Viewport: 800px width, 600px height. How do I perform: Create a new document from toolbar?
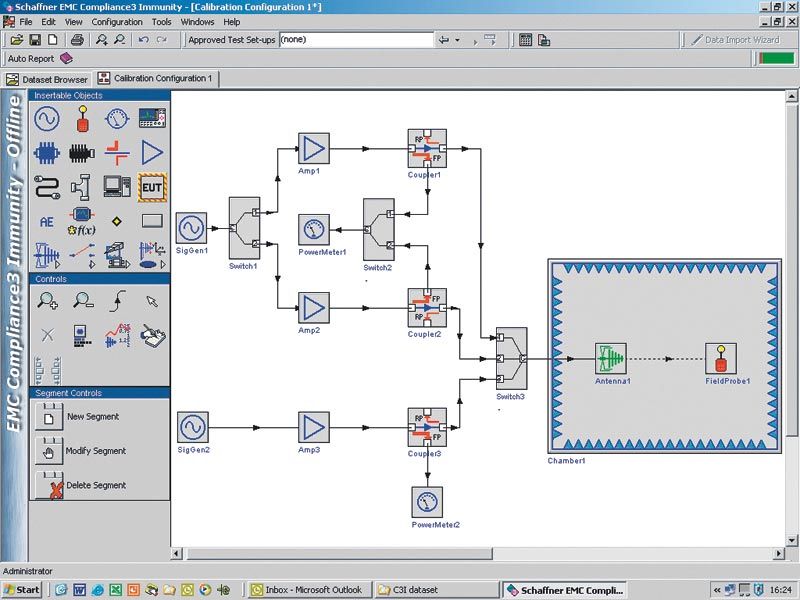coord(53,40)
